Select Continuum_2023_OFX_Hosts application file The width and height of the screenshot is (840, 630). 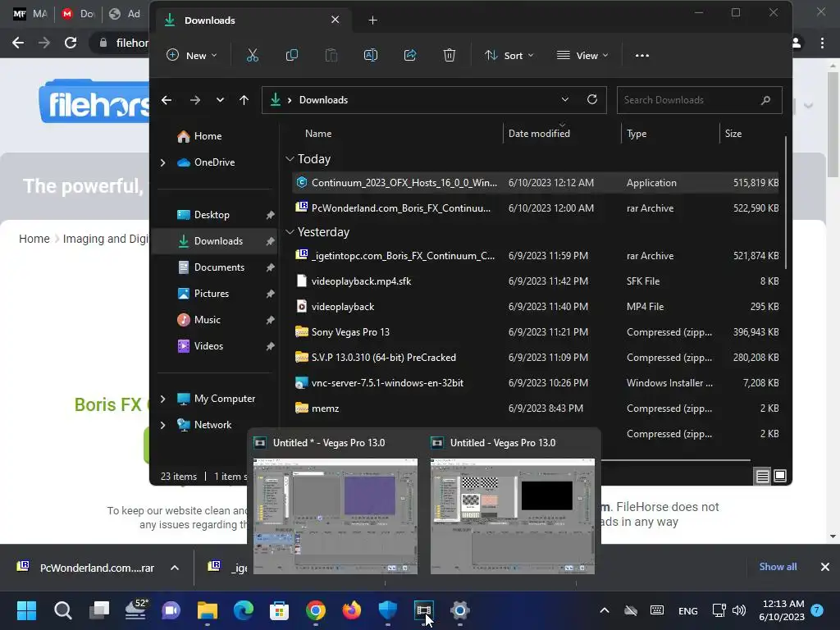pos(536,183)
